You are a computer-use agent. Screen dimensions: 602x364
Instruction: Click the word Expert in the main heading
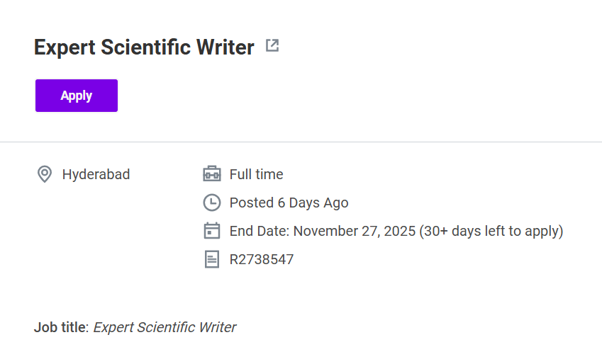pyautogui.click(x=64, y=47)
